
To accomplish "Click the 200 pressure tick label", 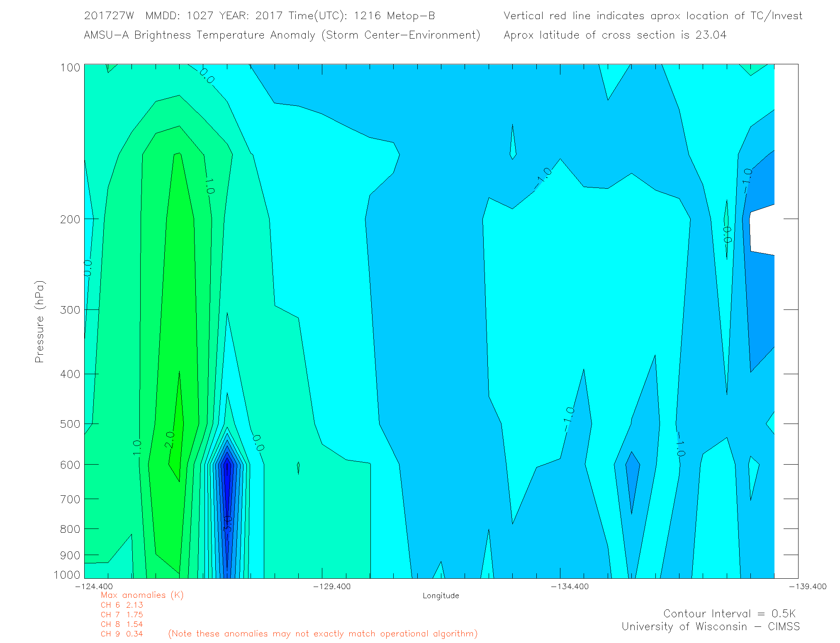I will click(x=70, y=219).
